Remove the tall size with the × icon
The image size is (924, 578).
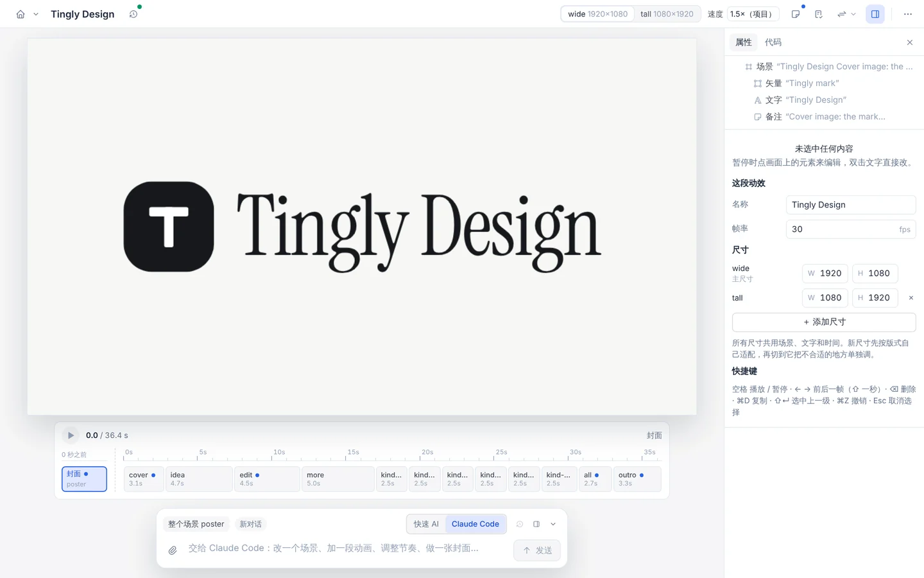pyautogui.click(x=911, y=298)
